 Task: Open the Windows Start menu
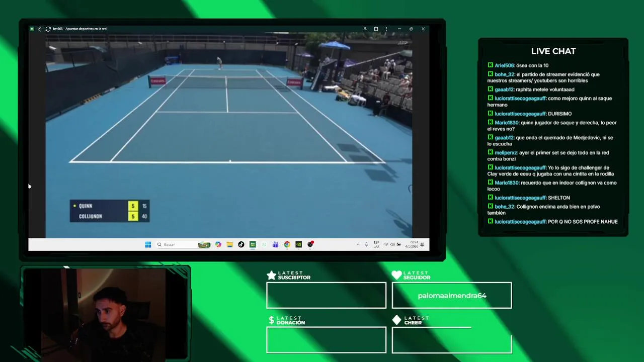click(148, 244)
